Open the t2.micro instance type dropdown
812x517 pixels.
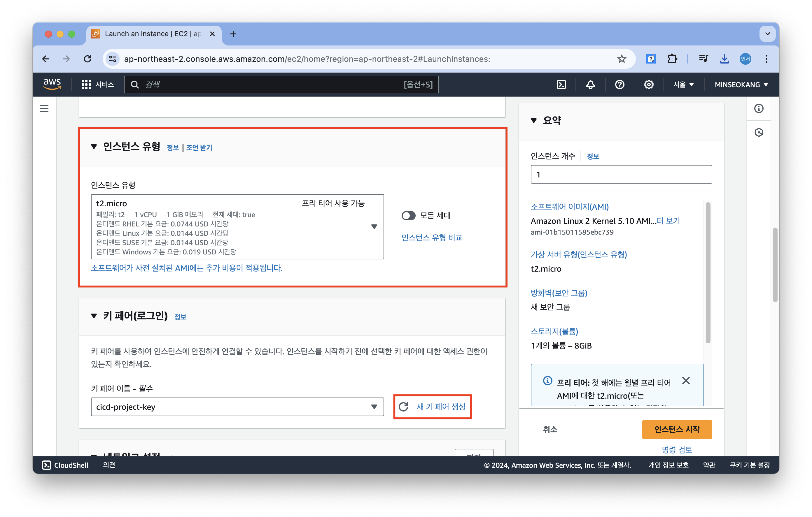(374, 226)
